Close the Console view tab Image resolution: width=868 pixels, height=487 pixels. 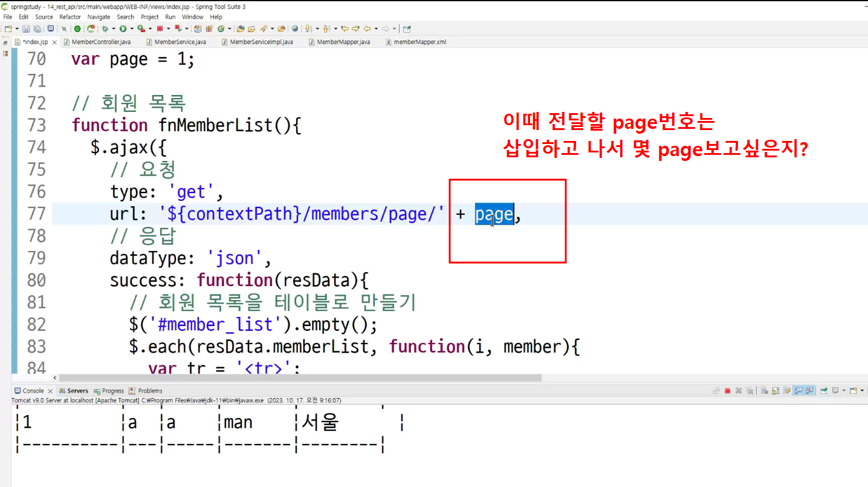click(50, 391)
